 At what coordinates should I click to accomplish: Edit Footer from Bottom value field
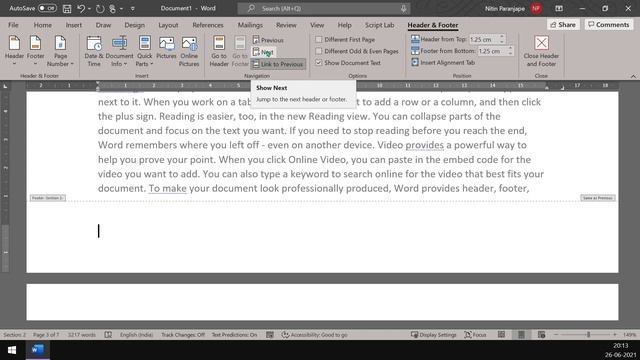(x=492, y=51)
